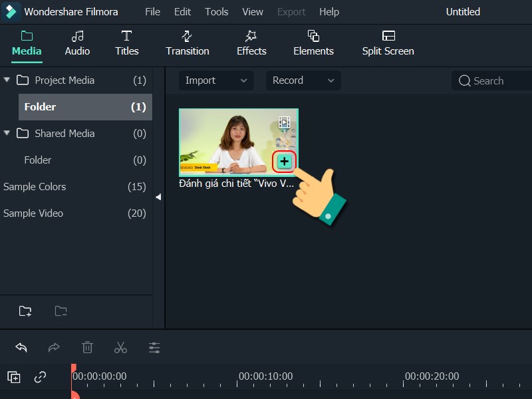Toggle the link icon above the timeline
532x399 pixels.
click(39, 376)
